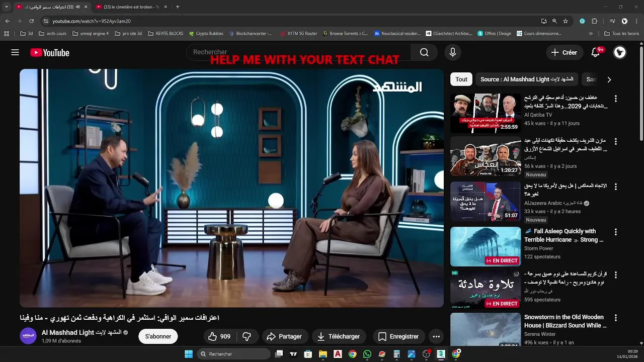Open options for Snowstorm Wooden House video
Image resolution: width=644 pixels, height=362 pixels.
(615, 318)
